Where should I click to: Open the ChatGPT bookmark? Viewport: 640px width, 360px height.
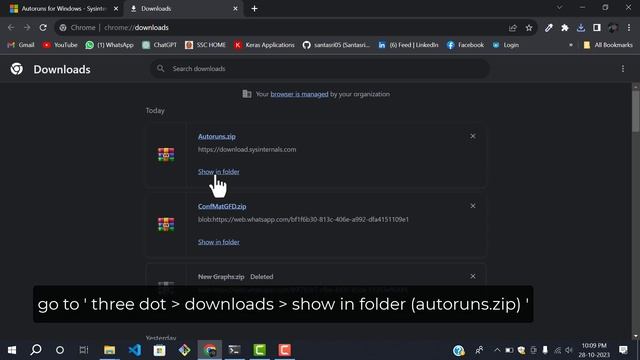[x=159, y=45]
